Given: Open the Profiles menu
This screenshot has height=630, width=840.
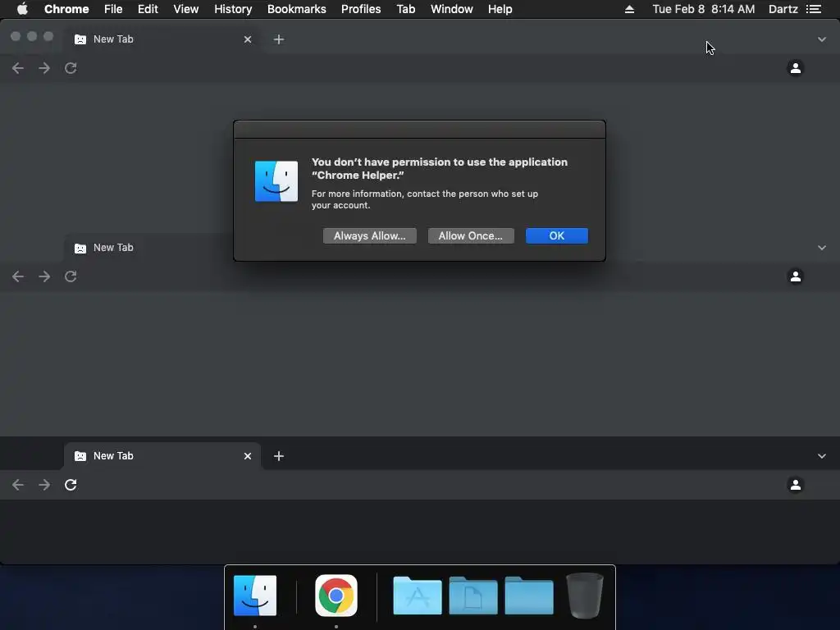Looking at the screenshot, I should coord(361,9).
